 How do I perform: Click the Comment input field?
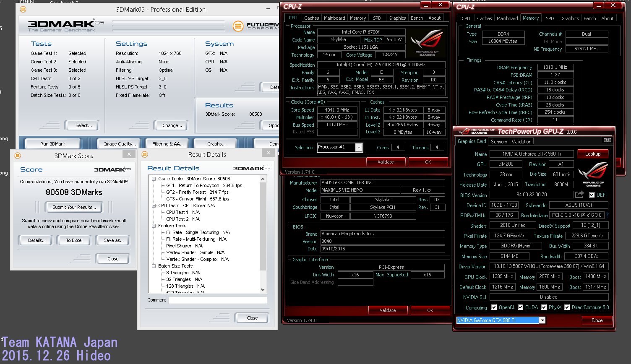tap(218, 300)
